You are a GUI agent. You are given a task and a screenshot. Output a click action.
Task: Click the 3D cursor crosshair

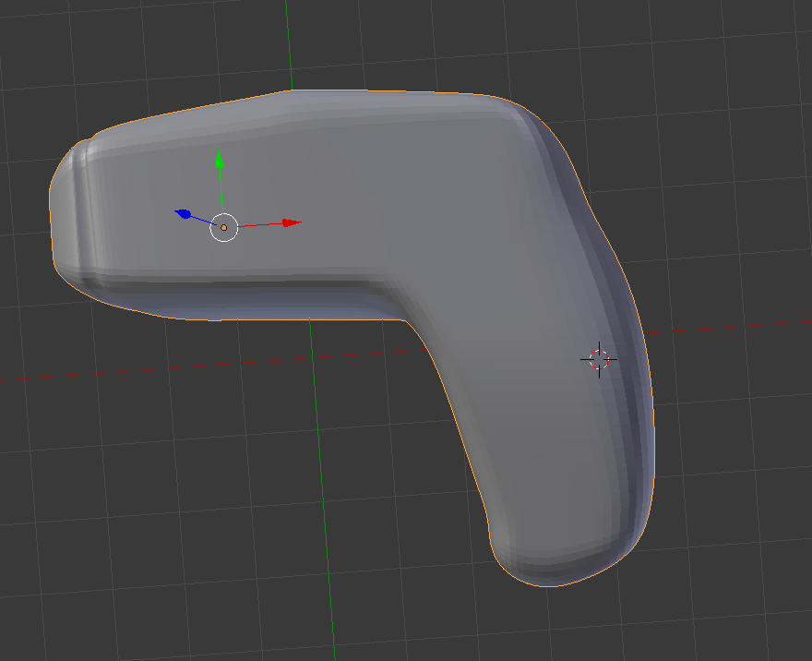tap(599, 359)
